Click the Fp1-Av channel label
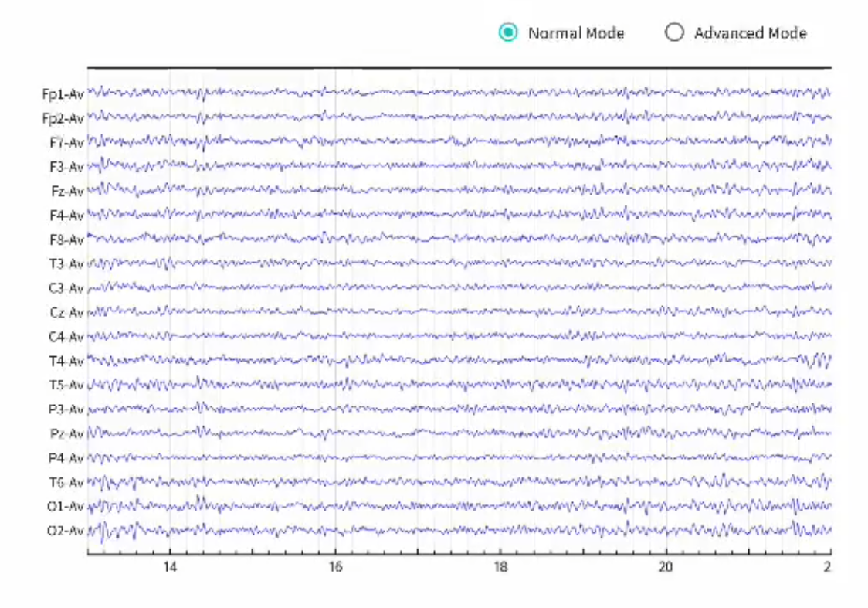The width and height of the screenshot is (868, 608). pos(63,94)
